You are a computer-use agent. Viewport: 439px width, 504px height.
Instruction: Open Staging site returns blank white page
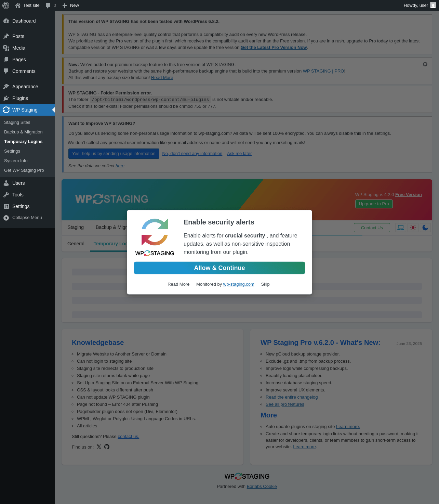point(113,376)
